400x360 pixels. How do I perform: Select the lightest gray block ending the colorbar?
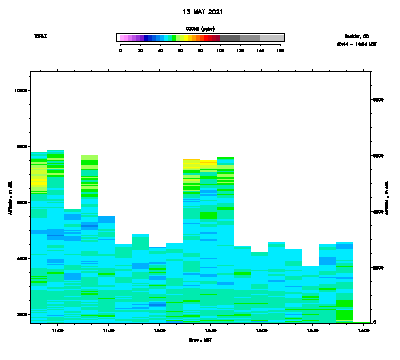pyautogui.click(x=272, y=38)
